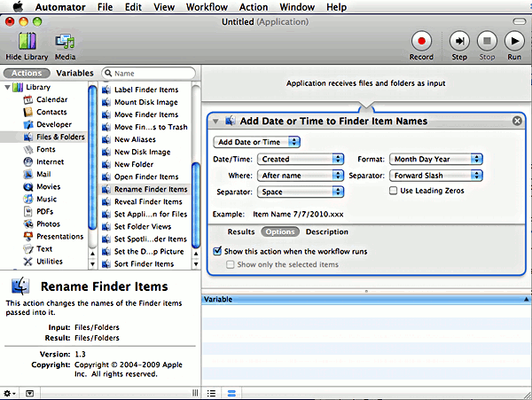Switch to the Actions tab
The image size is (532, 400).
(27, 74)
